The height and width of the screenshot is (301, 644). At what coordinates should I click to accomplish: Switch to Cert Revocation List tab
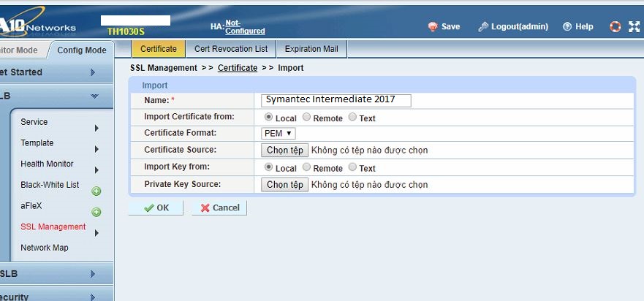click(x=231, y=49)
